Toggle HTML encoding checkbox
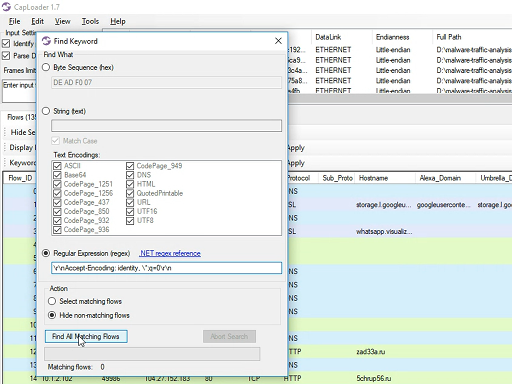Screen dimensions: 512x384 (x=130, y=184)
